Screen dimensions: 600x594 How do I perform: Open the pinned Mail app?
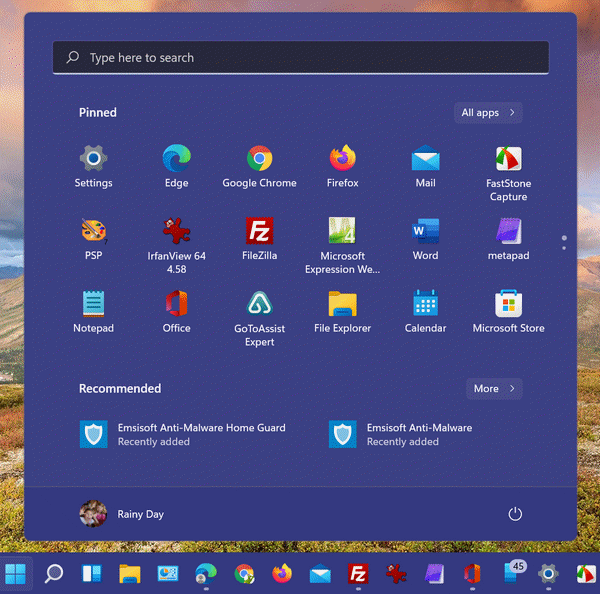pos(426,166)
